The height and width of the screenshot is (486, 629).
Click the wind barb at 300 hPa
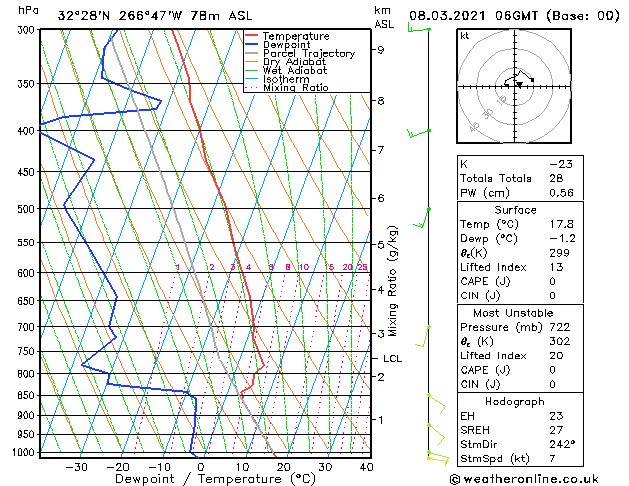point(419,29)
